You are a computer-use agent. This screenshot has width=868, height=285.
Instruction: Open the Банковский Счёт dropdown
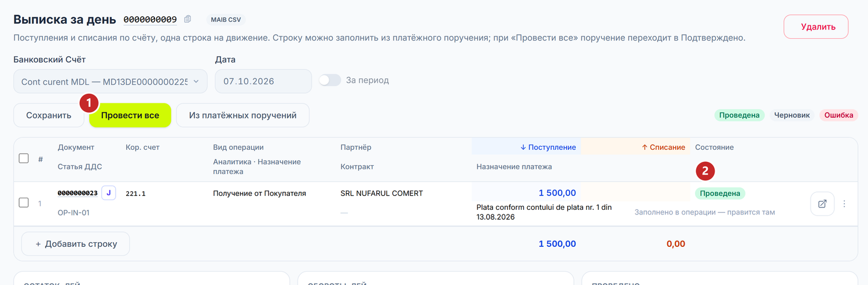(x=111, y=82)
